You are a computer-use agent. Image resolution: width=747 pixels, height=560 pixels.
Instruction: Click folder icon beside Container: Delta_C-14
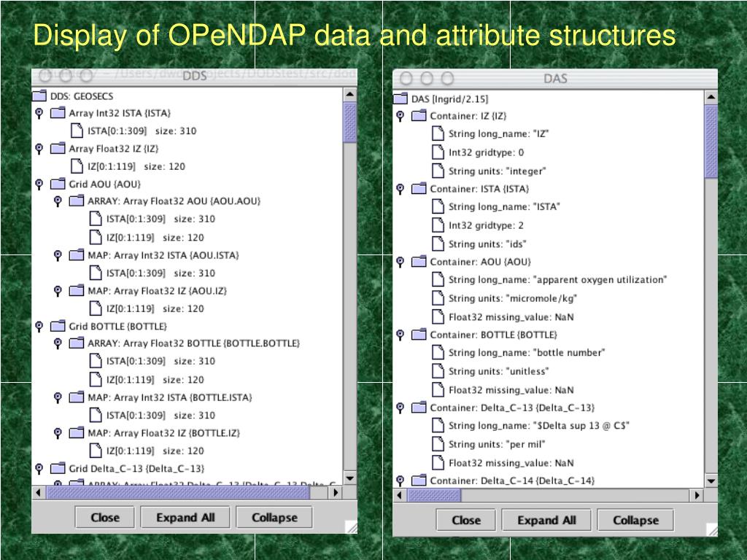(419, 481)
